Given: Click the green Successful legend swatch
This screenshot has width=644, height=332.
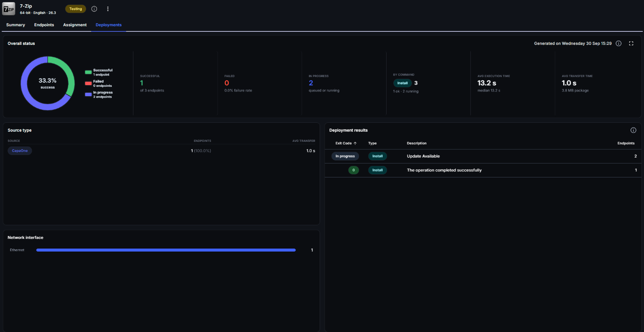Looking at the screenshot, I should coord(88,72).
